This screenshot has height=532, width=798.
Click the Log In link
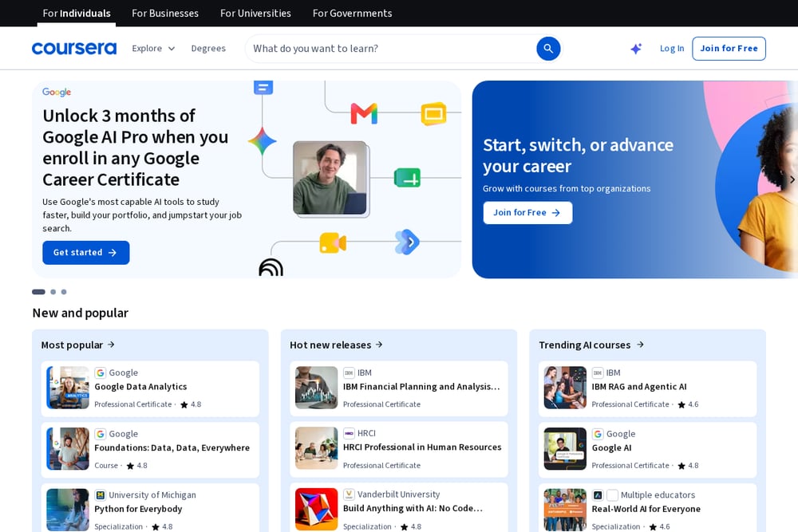tap(672, 49)
